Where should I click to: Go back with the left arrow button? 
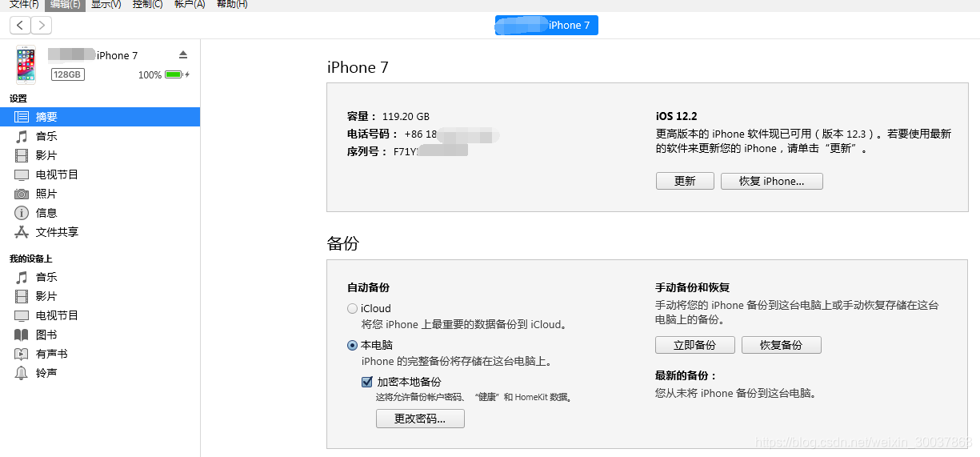tap(20, 26)
